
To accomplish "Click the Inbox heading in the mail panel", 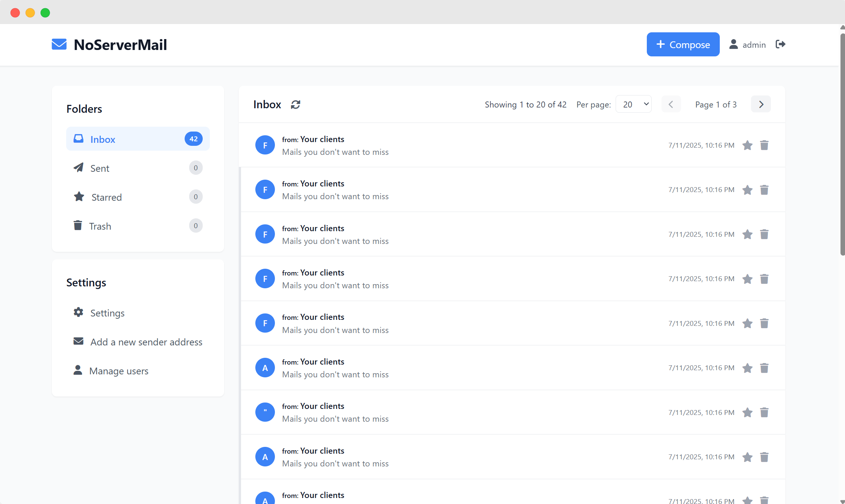I will (x=267, y=104).
